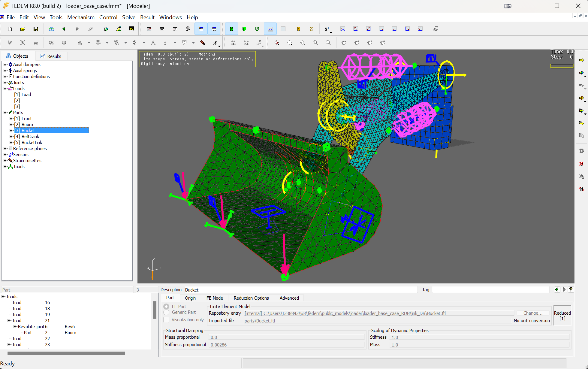This screenshot has height=369, width=588.
Task: Click the horizontal scrollbar below Triads list
Action: pos(66,353)
